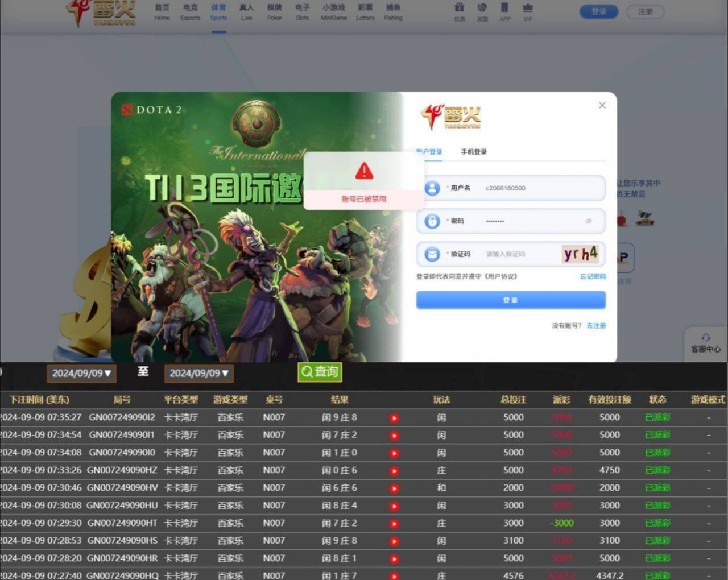Click the 状态 column header

point(658,400)
